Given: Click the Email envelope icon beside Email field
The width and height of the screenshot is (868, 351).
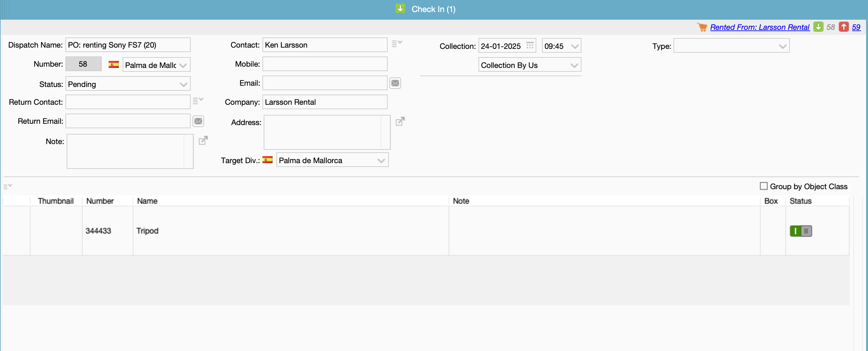Looking at the screenshot, I should click(x=395, y=83).
